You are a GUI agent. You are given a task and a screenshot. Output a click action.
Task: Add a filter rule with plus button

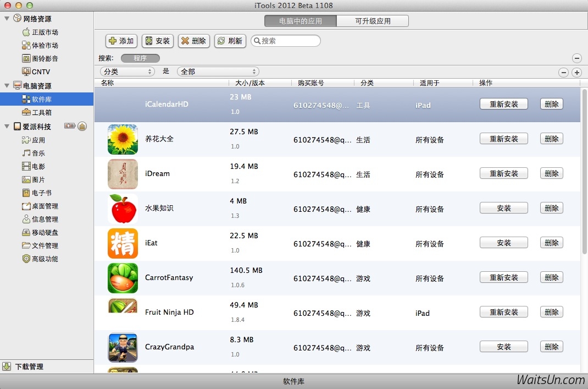(576, 72)
